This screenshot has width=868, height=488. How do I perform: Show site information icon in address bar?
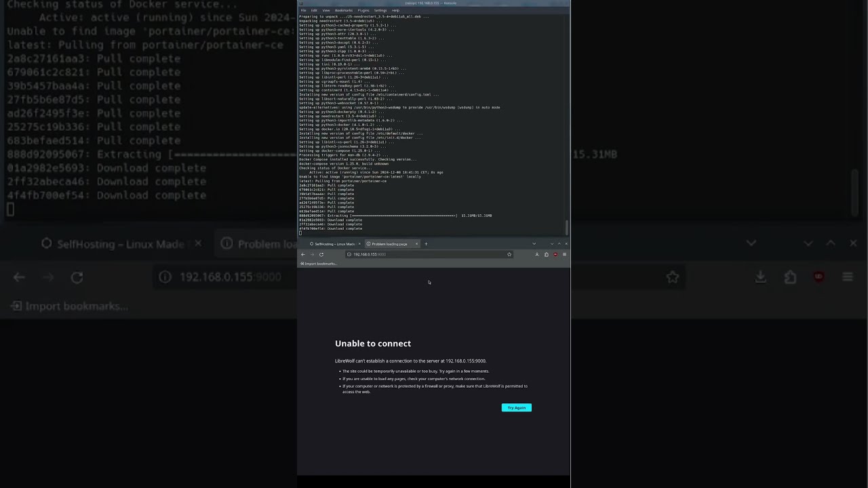coord(349,254)
